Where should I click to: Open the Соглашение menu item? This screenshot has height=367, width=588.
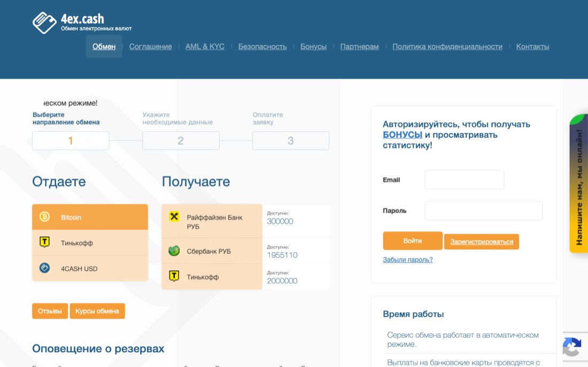coord(150,46)
